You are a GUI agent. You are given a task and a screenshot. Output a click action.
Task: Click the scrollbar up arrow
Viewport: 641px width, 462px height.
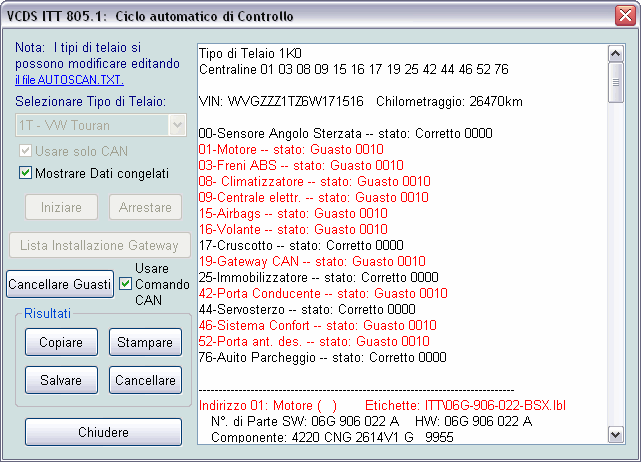click(x=616, y=54)
